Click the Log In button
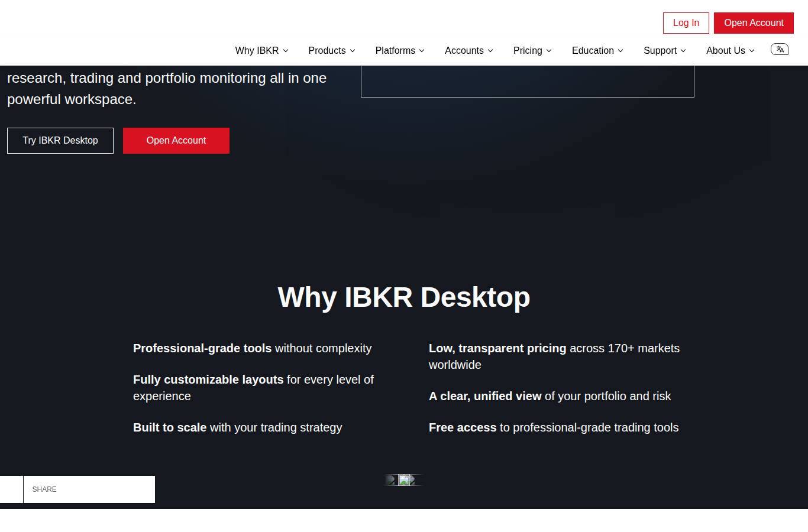 [686, 22]
